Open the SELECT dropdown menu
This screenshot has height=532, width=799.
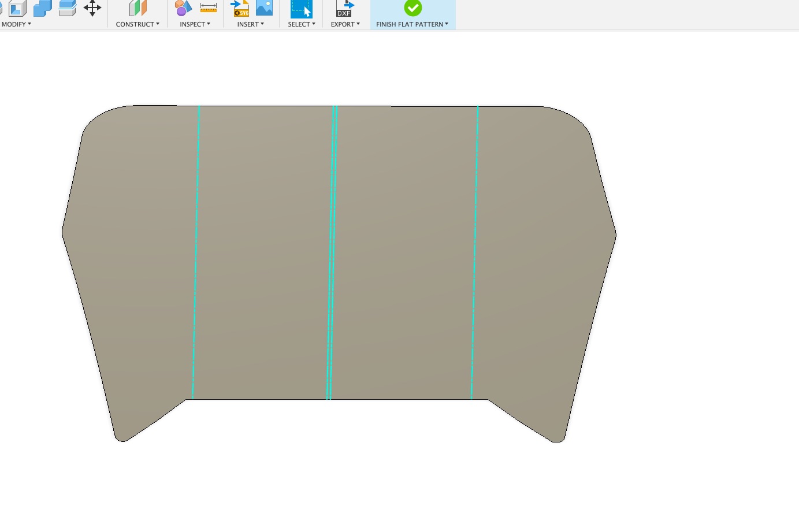pyautogui.click(x=301, y=24)
